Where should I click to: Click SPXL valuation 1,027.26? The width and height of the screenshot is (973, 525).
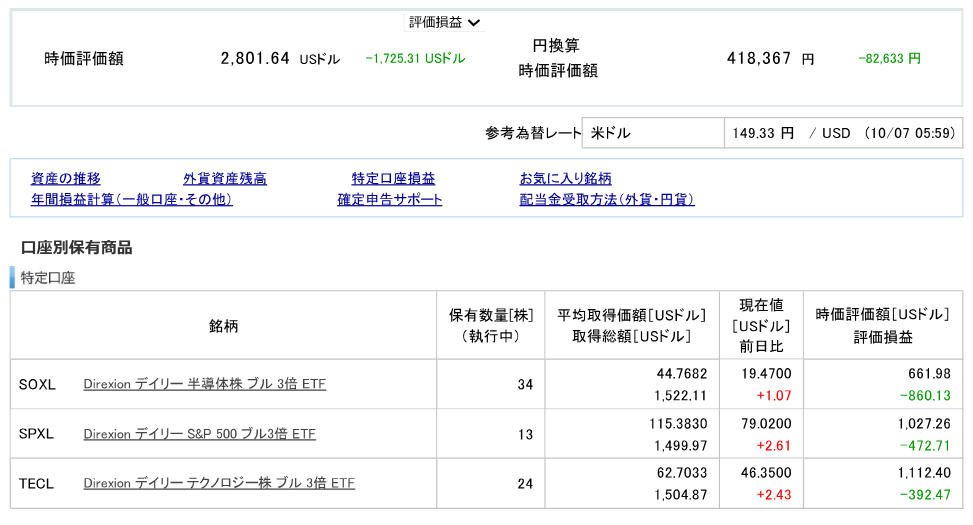pyautogui.click(x=924, y=423)
